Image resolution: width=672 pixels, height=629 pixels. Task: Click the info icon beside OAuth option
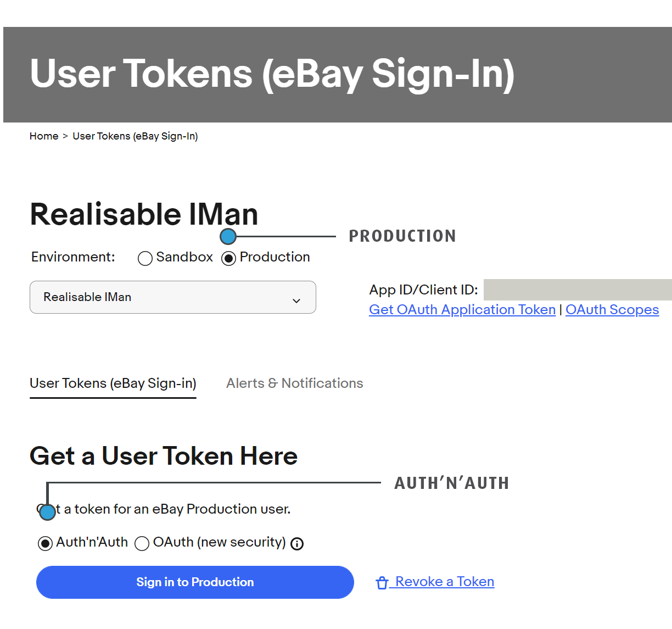point(297,544)
